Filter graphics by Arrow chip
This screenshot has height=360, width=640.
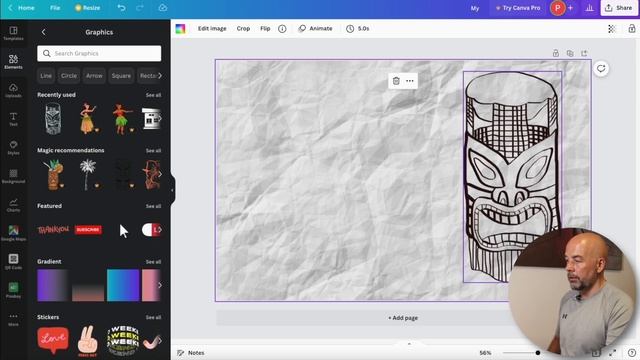tap(94, 76)
